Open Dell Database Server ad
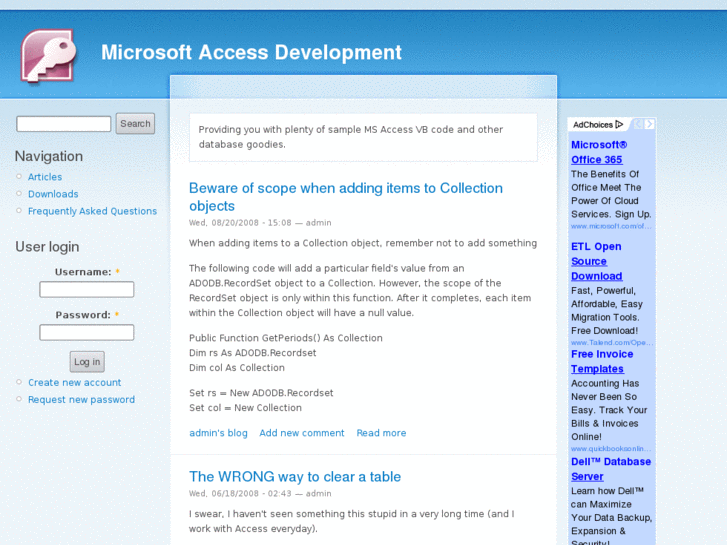Viewport: 727px width, 545px height. coord(611,469)
